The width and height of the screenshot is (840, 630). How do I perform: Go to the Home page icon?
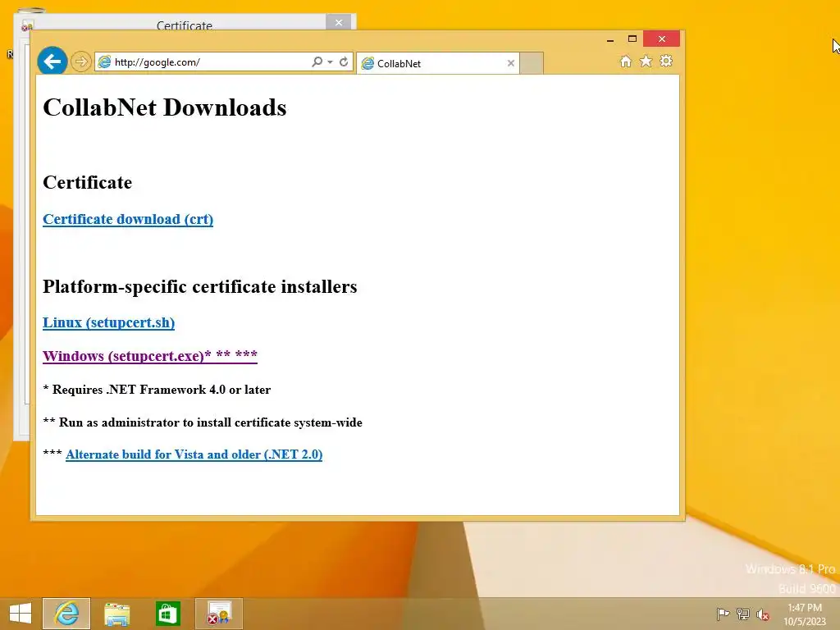coord(625,61)
